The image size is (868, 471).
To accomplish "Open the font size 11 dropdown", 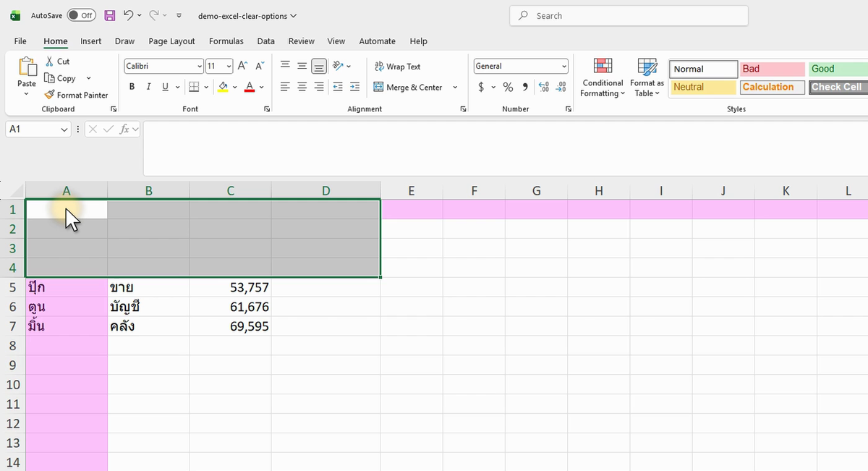I will (229, 66).
